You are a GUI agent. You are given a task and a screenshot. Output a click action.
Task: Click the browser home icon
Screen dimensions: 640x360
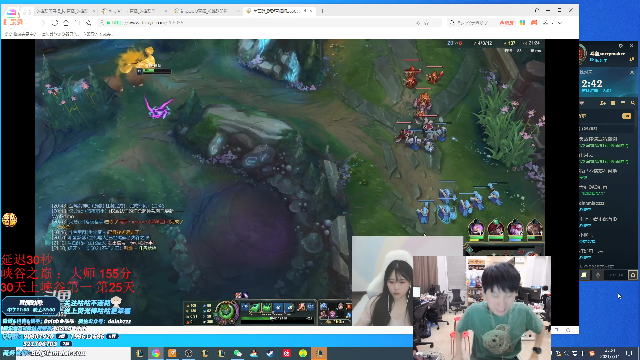[66, 23]
